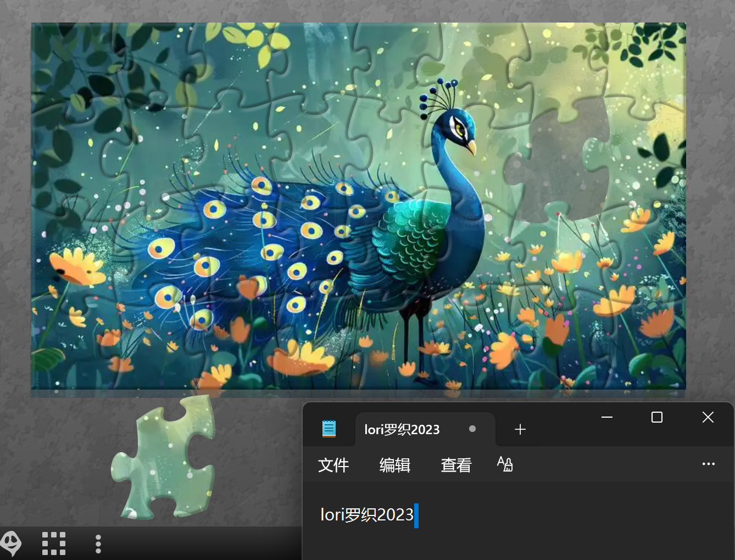Viewport: 735px width, 560px height.
Task: Click the Notepad app icon in title bar
Action: point(329,429)
